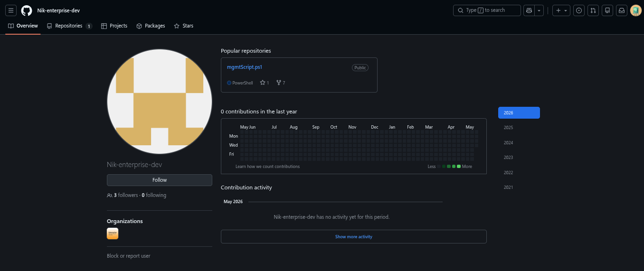Open the 0 following link
The height and width of the screenshot is (271, 644).
tap(154, 195)
